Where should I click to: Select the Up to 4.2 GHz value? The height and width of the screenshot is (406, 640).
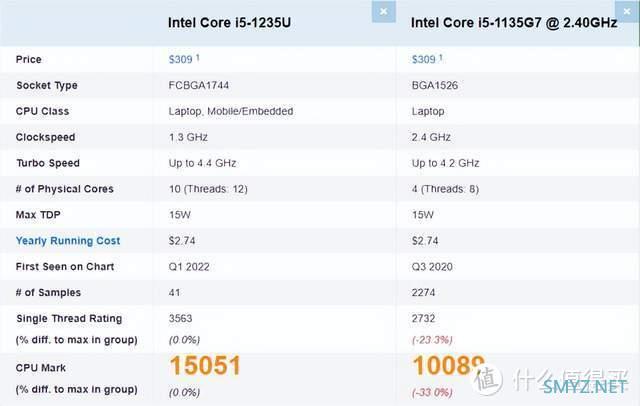pos(445,163)
